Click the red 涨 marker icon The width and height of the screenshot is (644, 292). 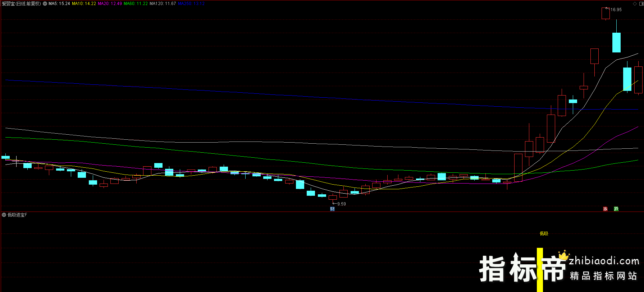[x=605, y=209]
